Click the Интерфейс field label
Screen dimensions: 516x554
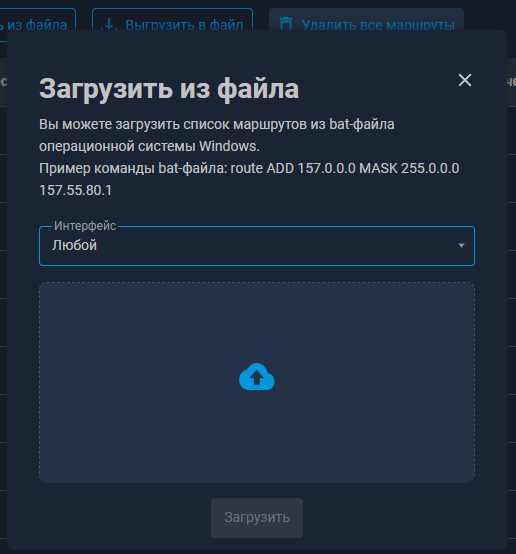85,226
